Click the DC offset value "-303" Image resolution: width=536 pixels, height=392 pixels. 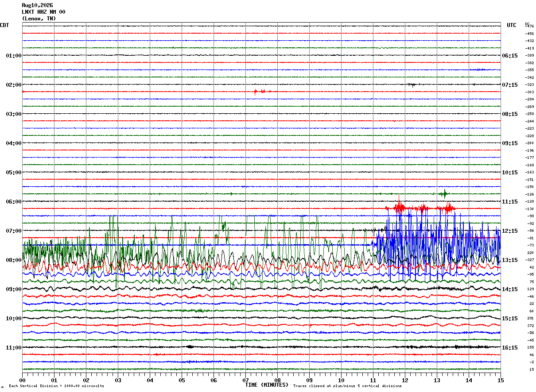(529, 92)
